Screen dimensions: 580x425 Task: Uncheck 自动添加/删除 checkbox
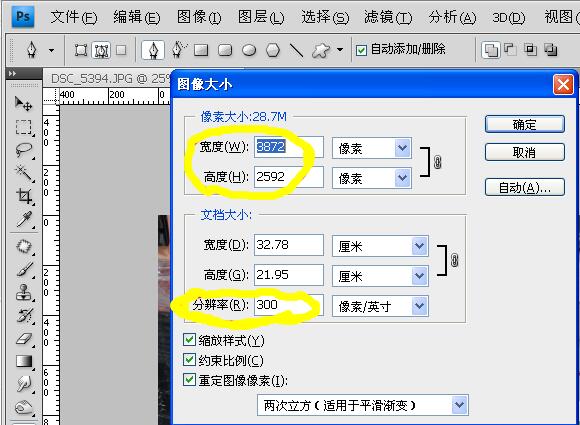pyautogui.click(x=361, y=50)
